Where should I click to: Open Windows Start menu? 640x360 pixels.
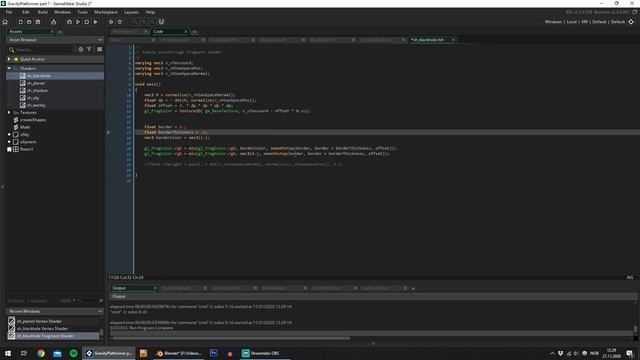(8, 353)
